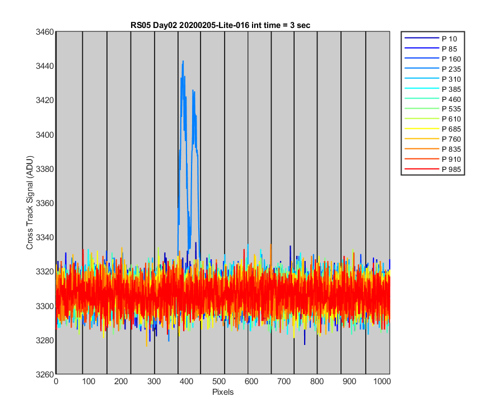Click X-axis tick label 900
Image resolution: width=504 pixels, height=420 pixels.
[x=349, y=381]
